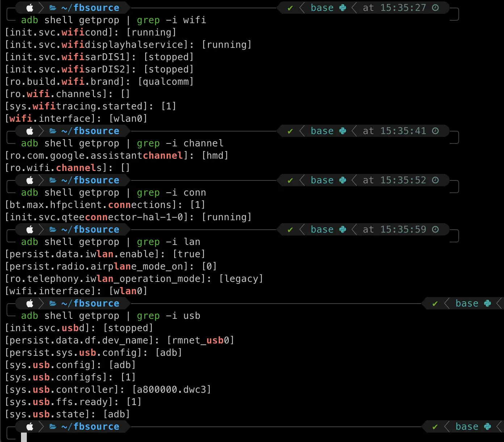504x442 pixels.
Task: Click the Python icon beside base at 15:35:59
Action: (x=343, y=229)
